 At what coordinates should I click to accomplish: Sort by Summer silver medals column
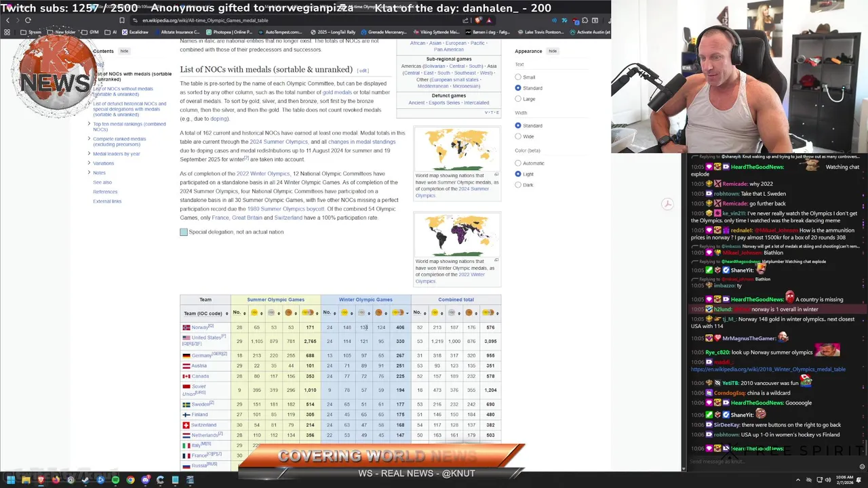click(x=274, y=312)
